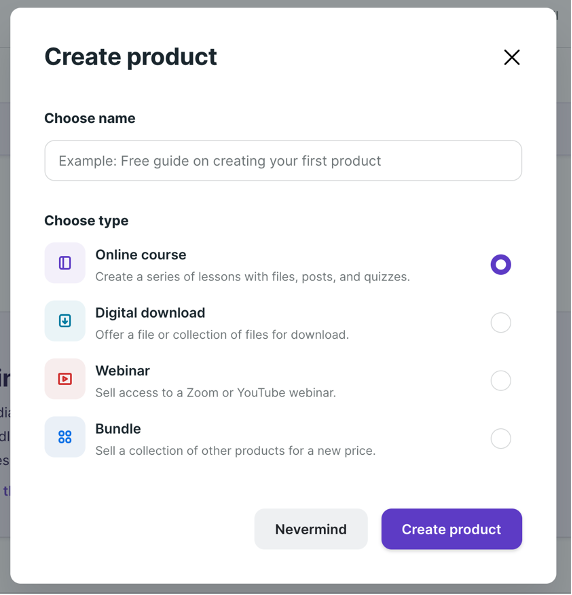
Task: Click the Zoom or YouTube webinar description
Action: click(x=216, y=393)
